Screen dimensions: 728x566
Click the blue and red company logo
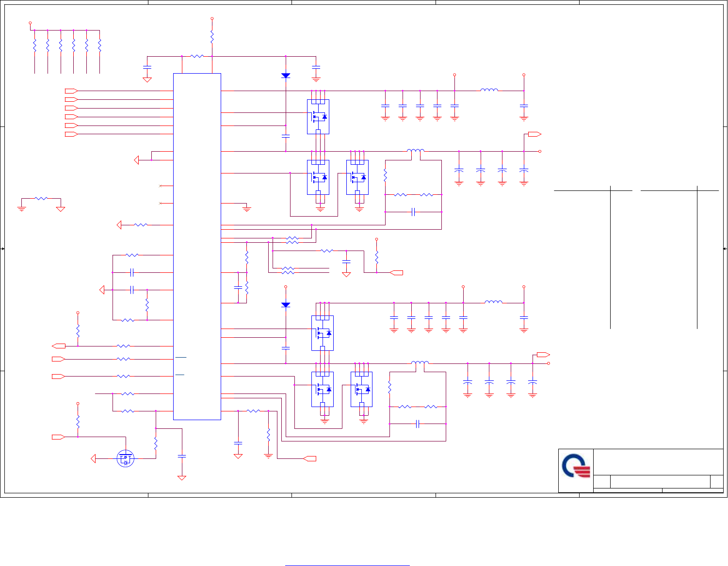(x=576, y=466)
